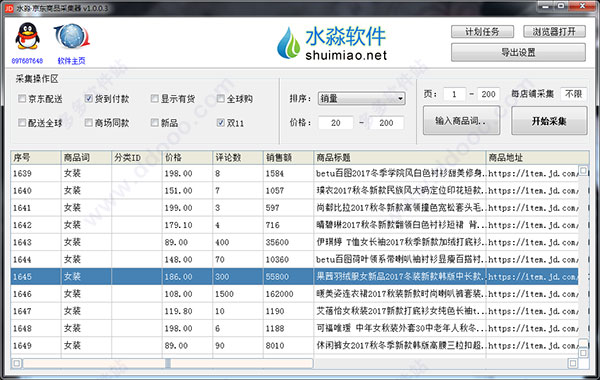Click the 浏览器打开 button
The height and width of the screenshot is (380, 600).
click(x=554, y=31)
